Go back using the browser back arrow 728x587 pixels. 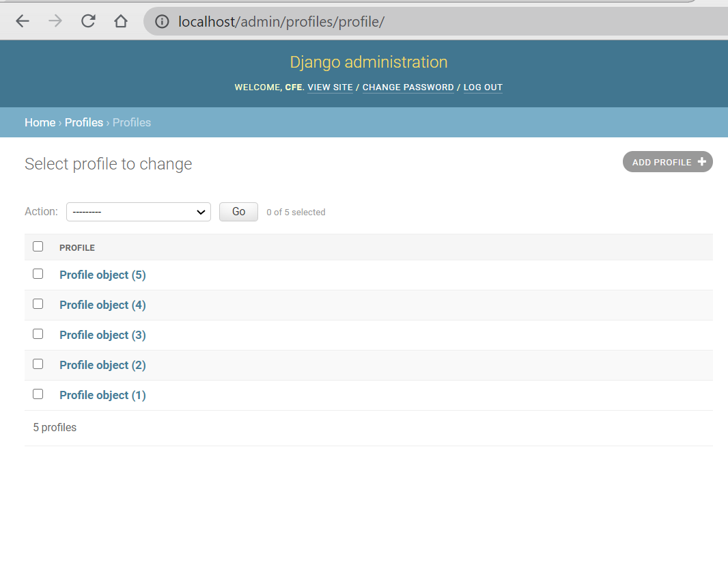point(23,21)
